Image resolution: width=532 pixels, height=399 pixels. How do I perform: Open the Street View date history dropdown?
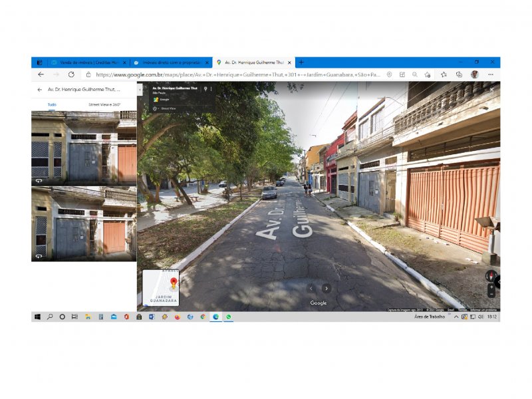156,108
